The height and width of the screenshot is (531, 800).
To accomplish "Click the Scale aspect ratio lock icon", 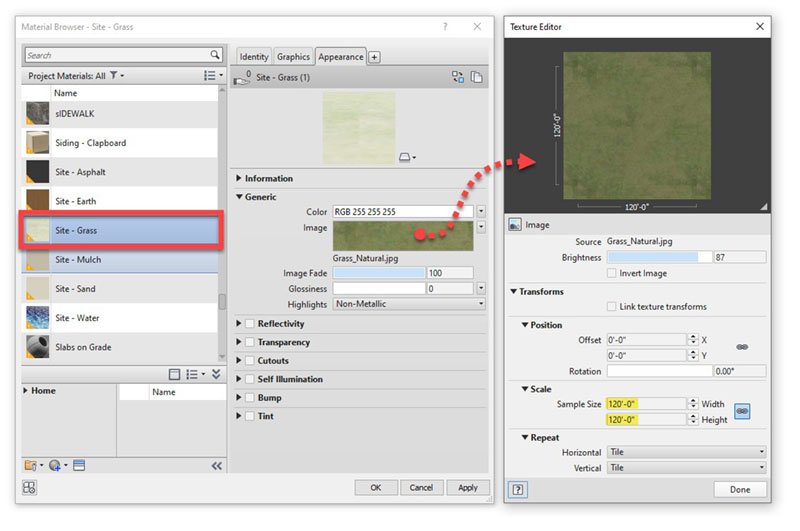I will 742,411.
